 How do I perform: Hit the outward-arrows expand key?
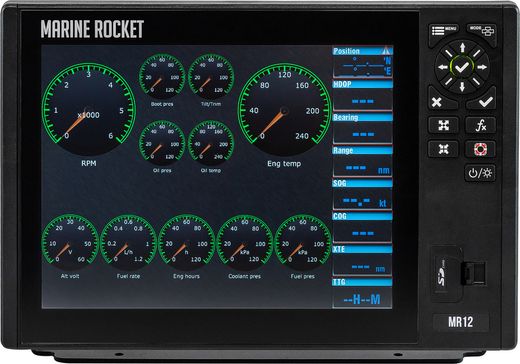click(443, 125)
